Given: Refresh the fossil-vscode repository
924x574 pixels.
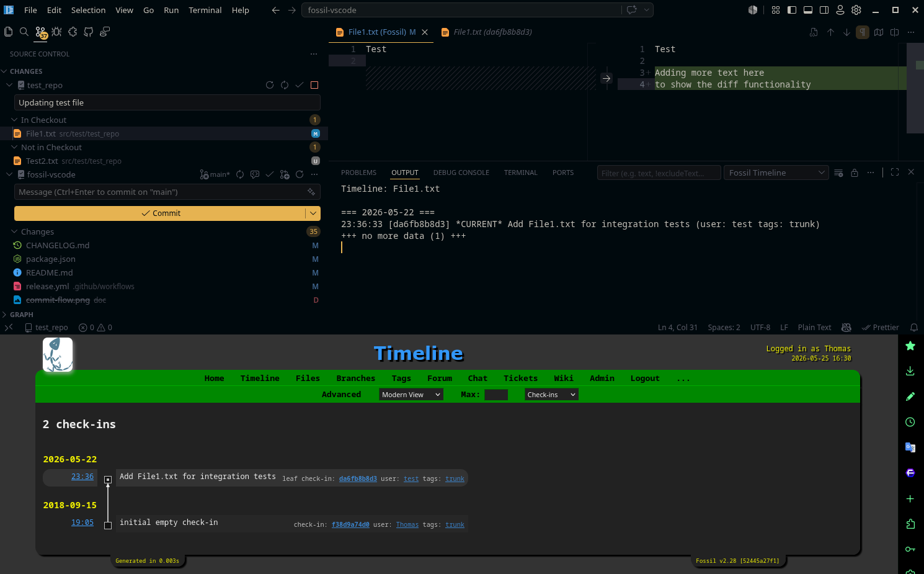Looking at the screenshot, I should (x=300, y=174).
